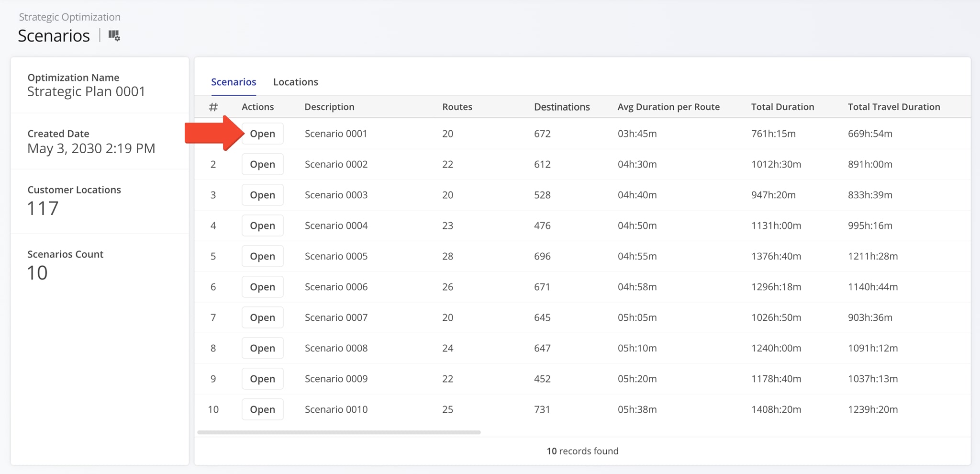Viewport: 980px width, 474px height.
Task: Click the 672 destinations value
Action: point(542,134)
